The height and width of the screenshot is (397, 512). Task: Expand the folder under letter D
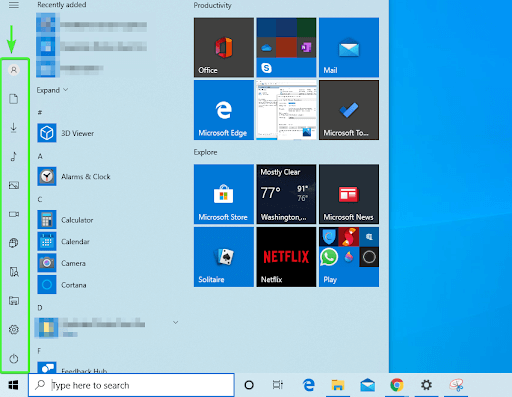point(175,322)
